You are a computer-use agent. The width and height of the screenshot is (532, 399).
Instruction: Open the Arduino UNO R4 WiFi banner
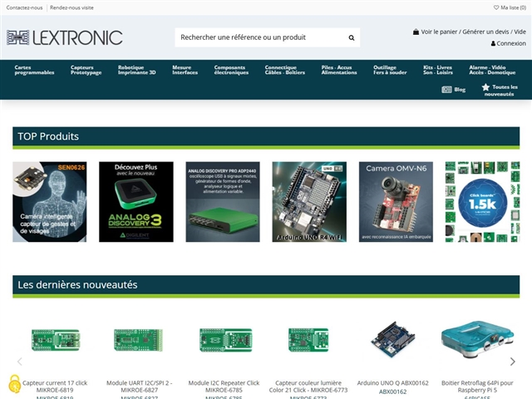point(309,202)
